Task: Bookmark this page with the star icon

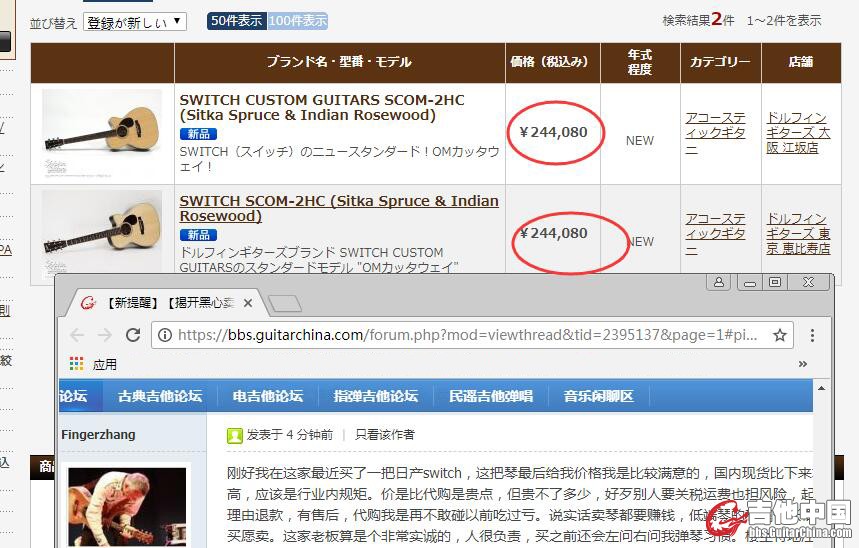Action: [x=780, y=335]
